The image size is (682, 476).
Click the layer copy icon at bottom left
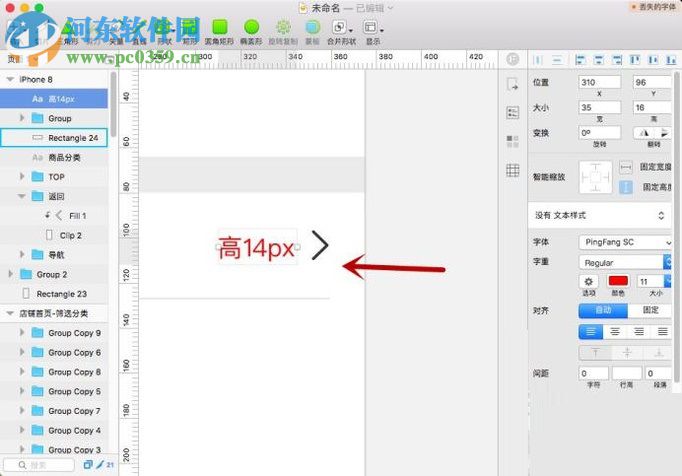[x=88, y=465]
